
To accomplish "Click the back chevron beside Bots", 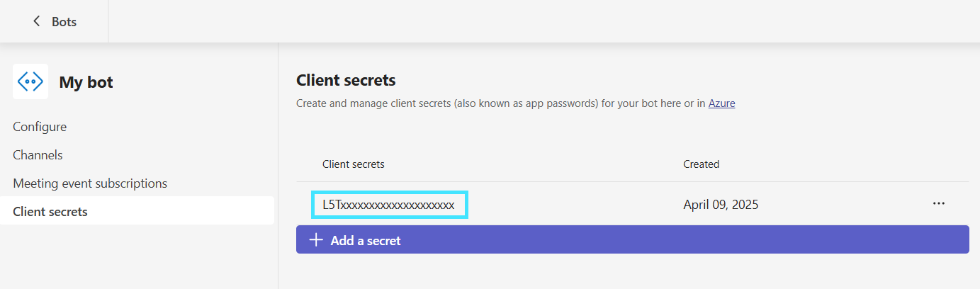I will tap(37, 21).
